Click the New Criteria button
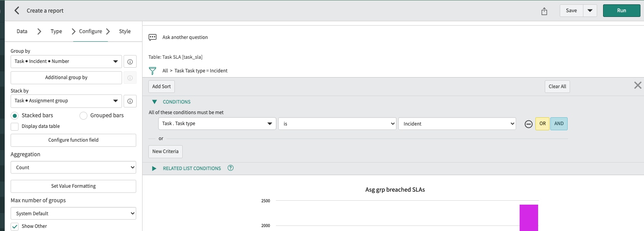This screenshot has width=644, height=231. click(165, 152)
